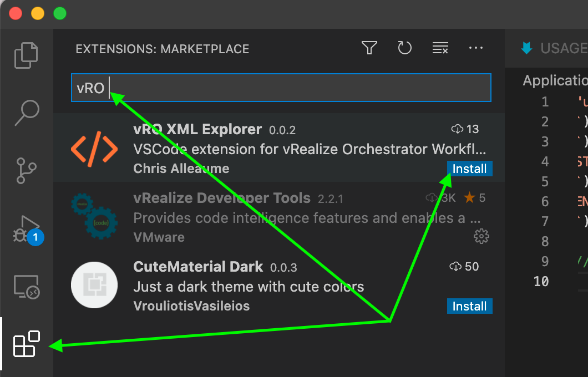Click the extensions search field containing vRO
Image resolution: width=588 pixels, height=377 pixels.
click(x=281, y=88)
